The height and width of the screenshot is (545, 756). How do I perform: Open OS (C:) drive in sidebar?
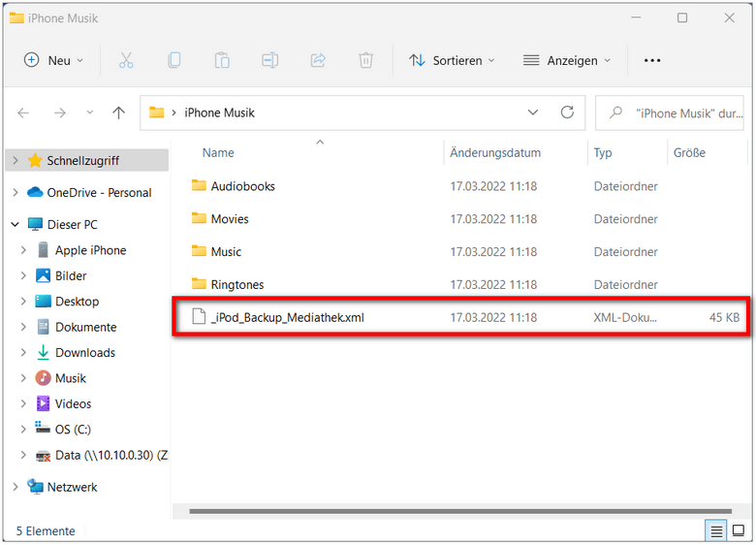tap(73, 430)
